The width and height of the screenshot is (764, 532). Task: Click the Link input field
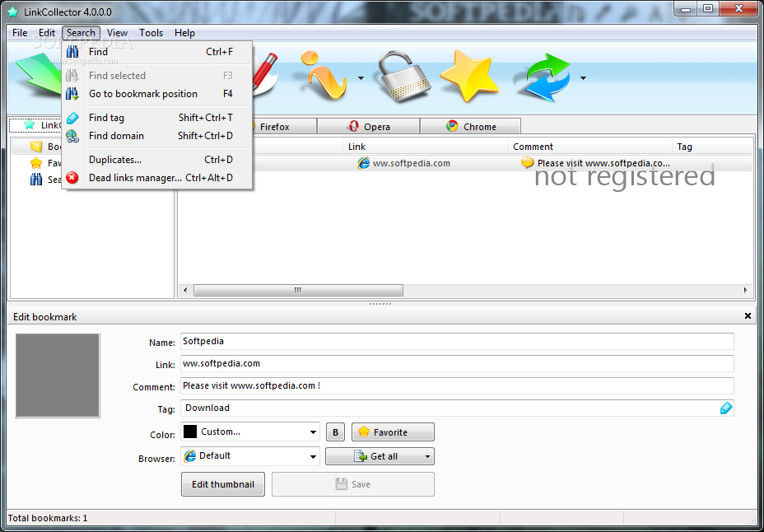point(457,363)
